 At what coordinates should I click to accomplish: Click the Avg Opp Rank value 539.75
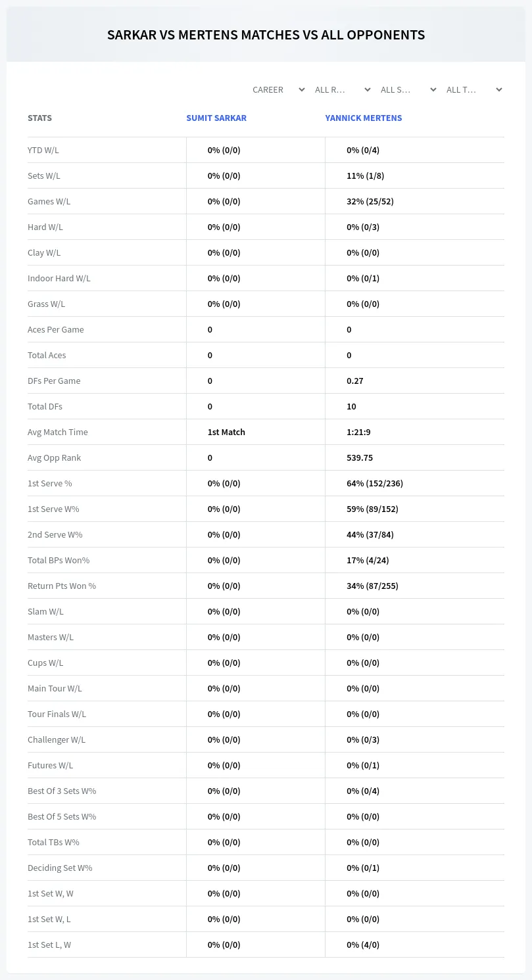click(x=360, y=457)
